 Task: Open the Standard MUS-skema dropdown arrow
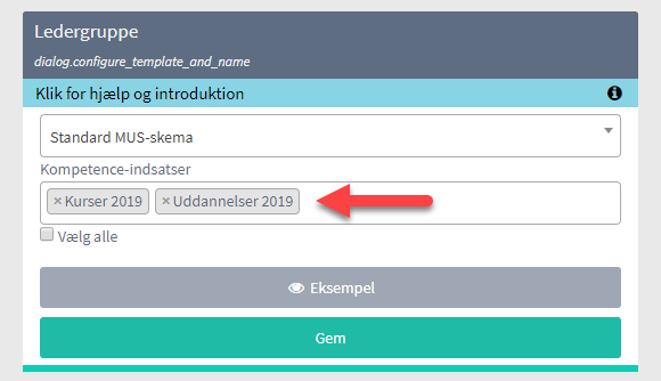coord(608,131)
